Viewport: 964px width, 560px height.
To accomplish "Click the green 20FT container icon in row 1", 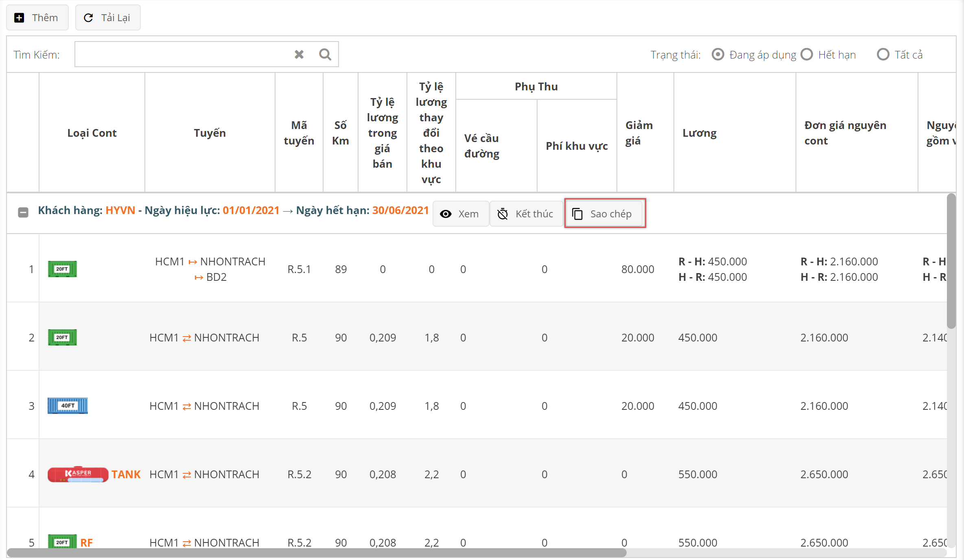I will pos(62,269).
